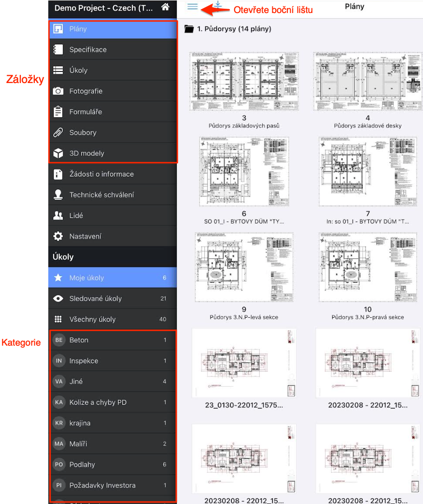Open plan thumbnail 3 Půdorys základových pasů
Image resolution: width=423 pixels, height=504 pixels.
pos(244,82)
